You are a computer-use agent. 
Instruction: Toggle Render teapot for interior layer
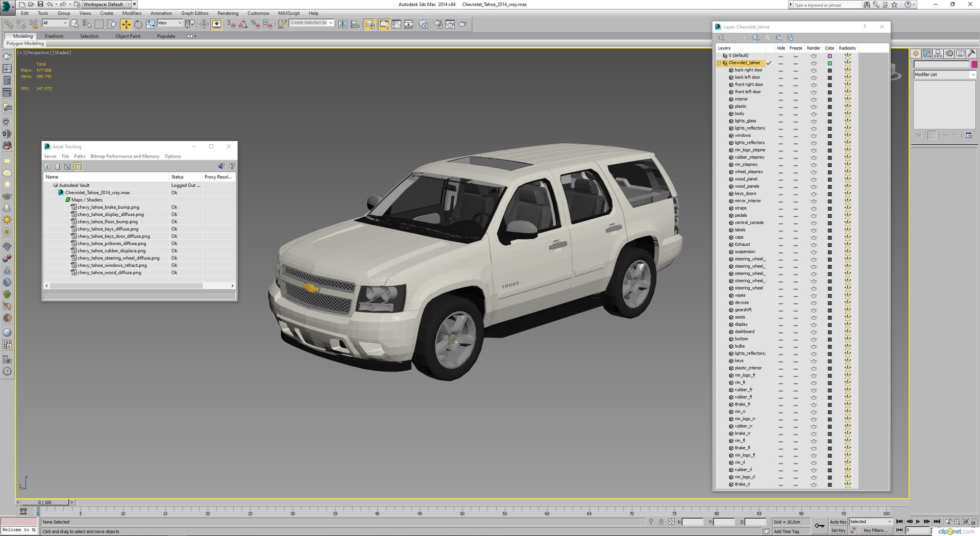tap(814, 99)
